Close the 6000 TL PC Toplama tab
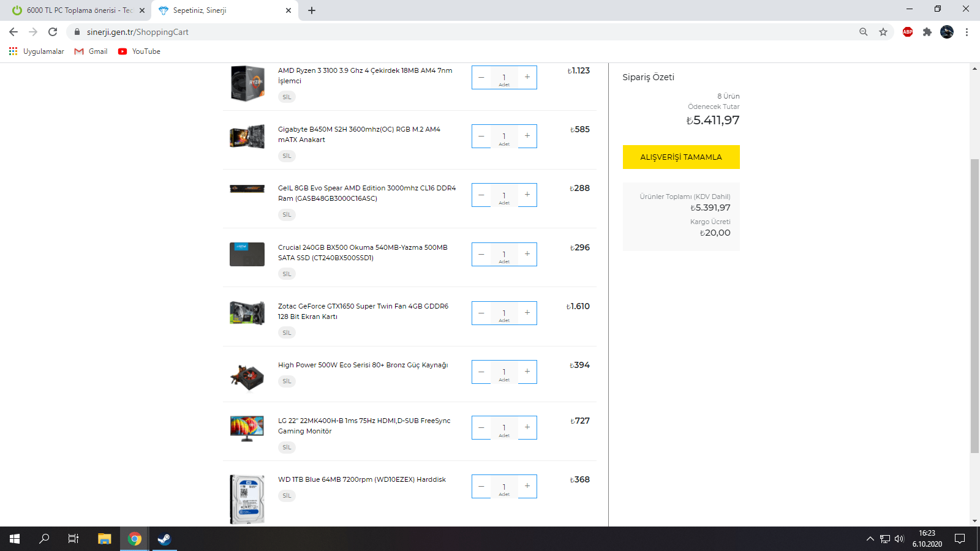This screenshot has width=980, height=551. click(142, 10)
